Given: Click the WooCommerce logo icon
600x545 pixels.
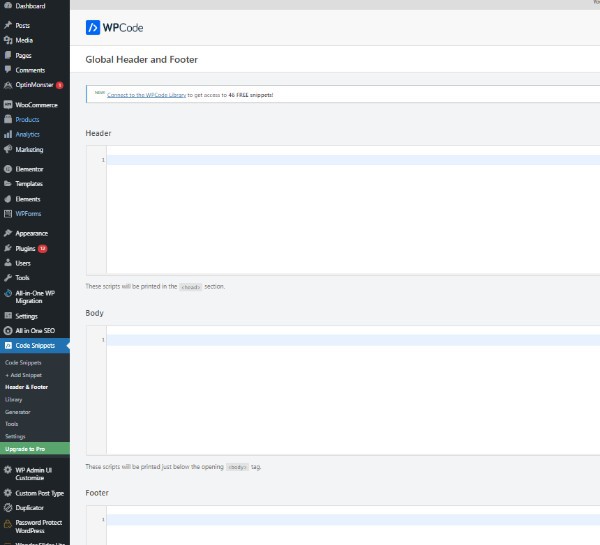Looking at the screenshot, I should pyautogui.click(x=8, y=104).
